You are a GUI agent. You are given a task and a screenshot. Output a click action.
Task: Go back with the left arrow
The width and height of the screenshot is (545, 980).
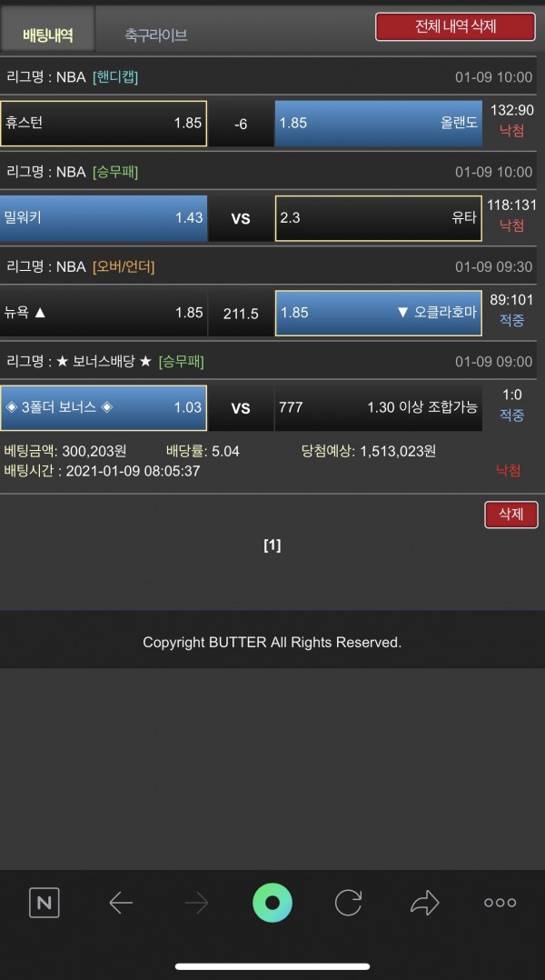click(x=121, y=903)
